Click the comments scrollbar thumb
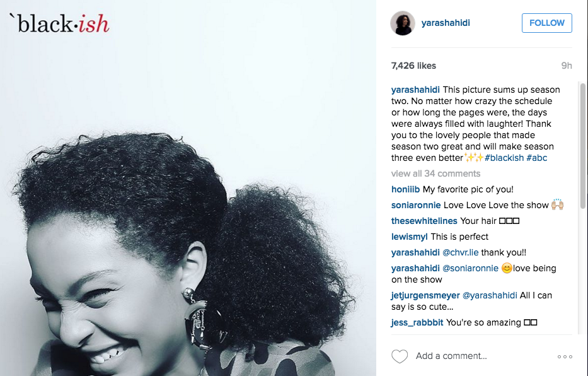This screenshot has height=376, width=588. coord(583,146)
